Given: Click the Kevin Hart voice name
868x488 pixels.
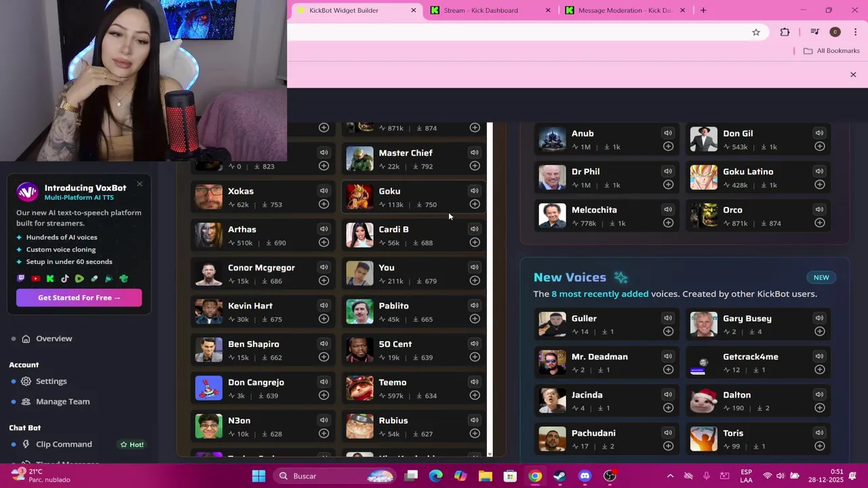Looking at the screenshot, I should [250, 306].
